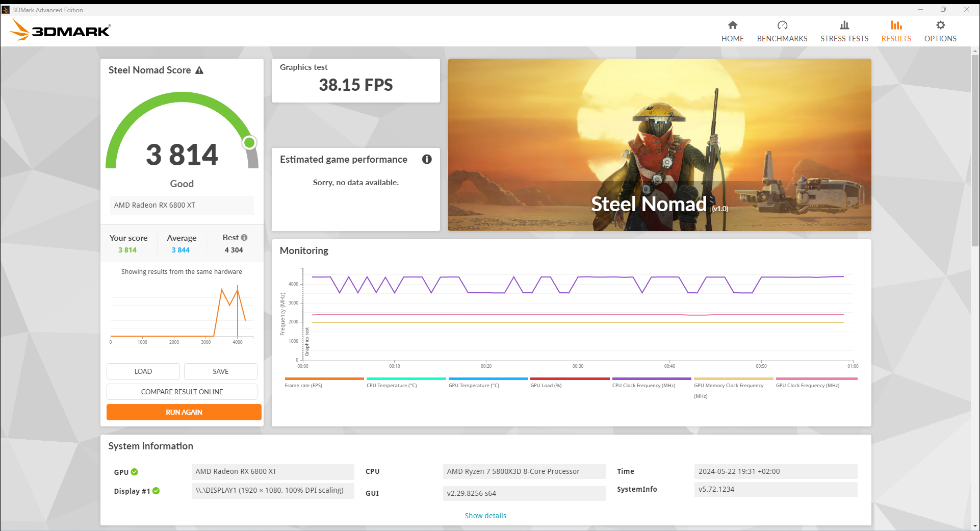Screen dimensions: 980x531
Task: Switch to the Benchmarks tab
Action: pos(782,31)
